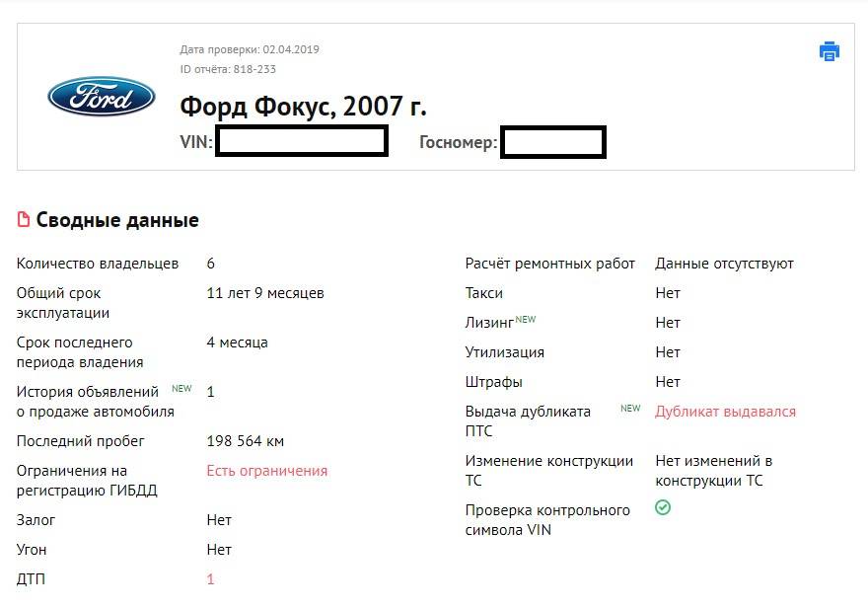Click the blue print report icon
This screenshot has width=868, height=609.
(x=830, y=51)
